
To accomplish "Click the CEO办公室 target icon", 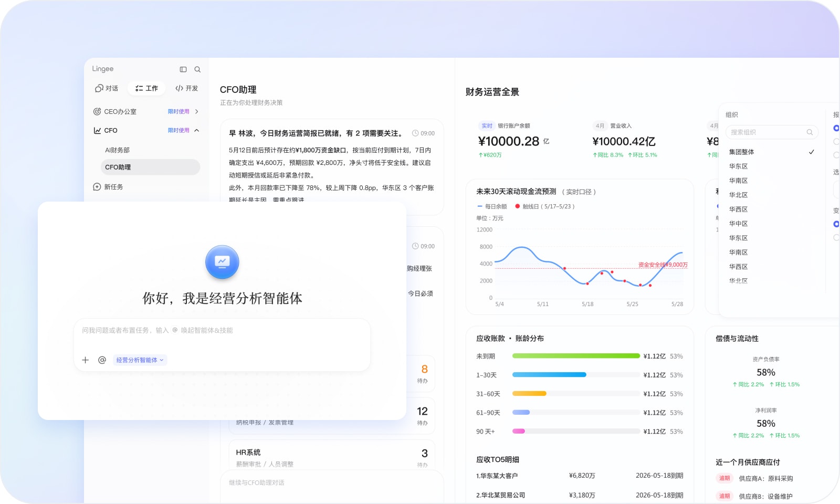I will tap(97, 111).
